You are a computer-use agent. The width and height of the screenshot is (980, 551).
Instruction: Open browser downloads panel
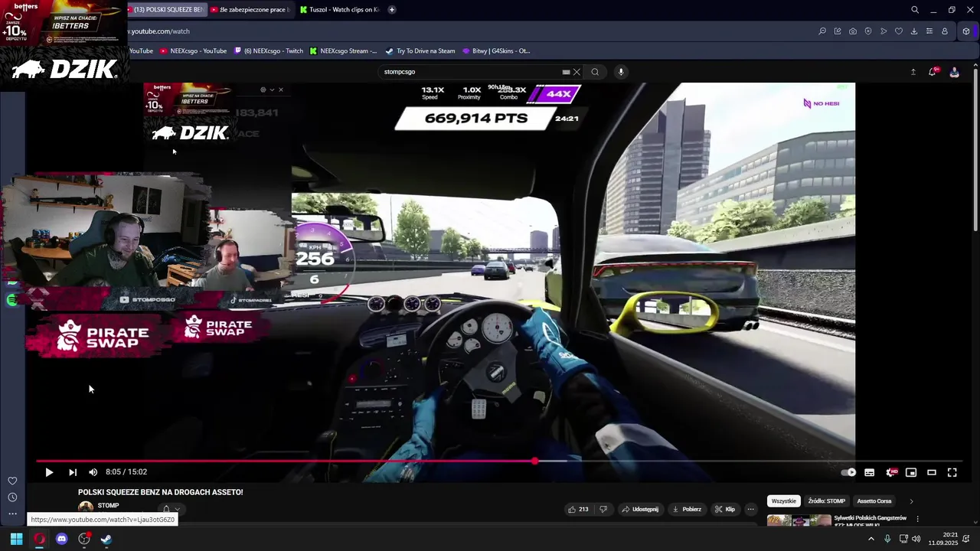click(914, 31)
